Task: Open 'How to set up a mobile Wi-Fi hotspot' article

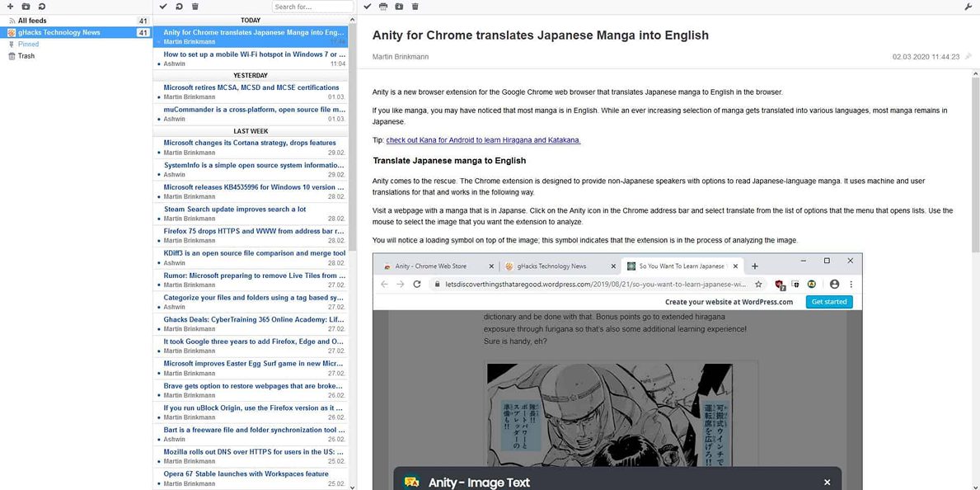Action: (251, 59)
